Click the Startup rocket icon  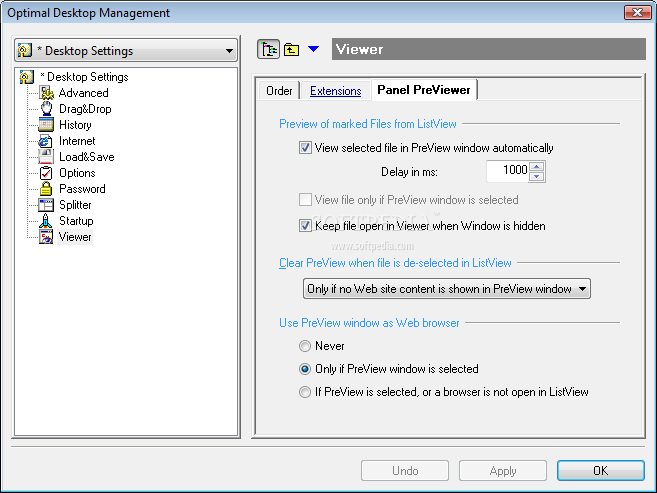click(46, 221)
